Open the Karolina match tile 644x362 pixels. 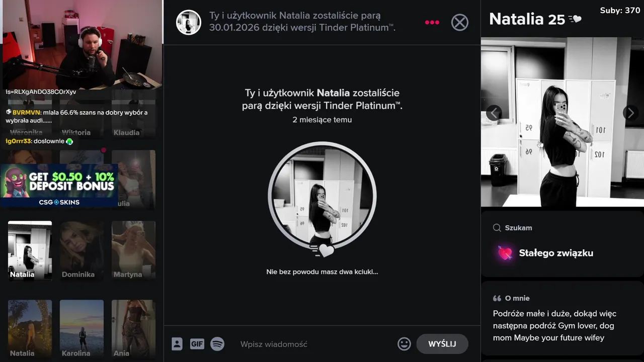point(82,329)
